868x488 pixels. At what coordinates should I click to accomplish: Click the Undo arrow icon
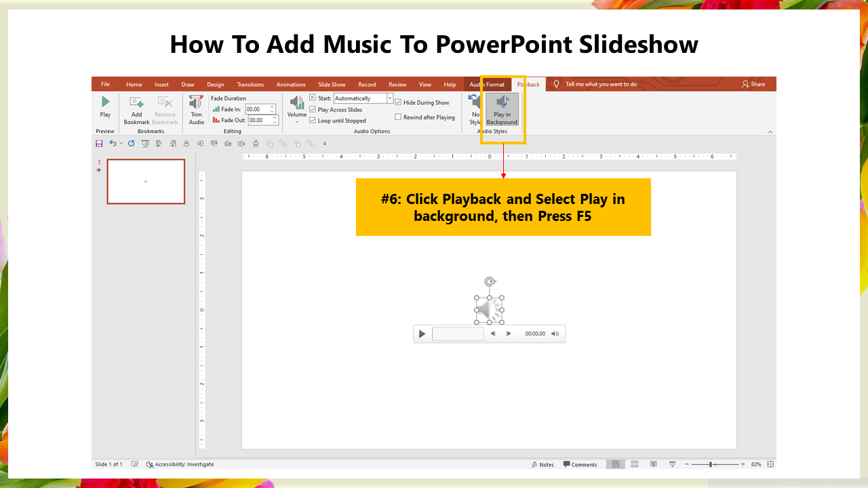click(x=113, y=144)
